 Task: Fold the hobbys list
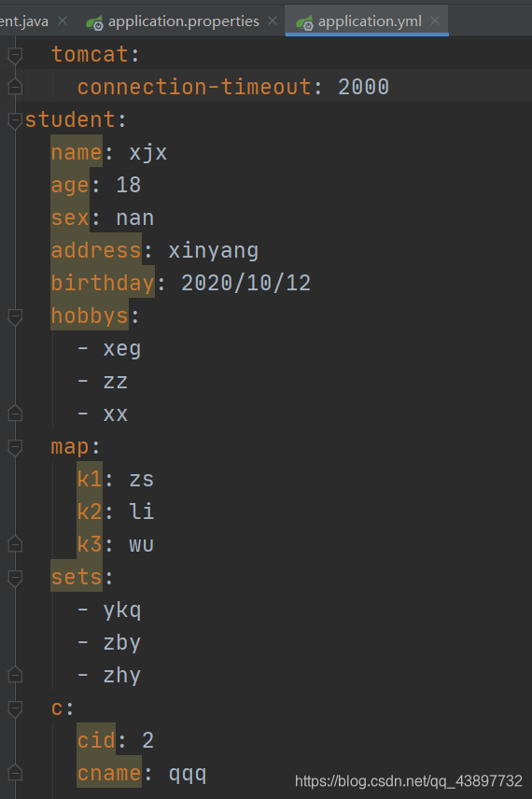pyautogui.click(x=15, y=316)
